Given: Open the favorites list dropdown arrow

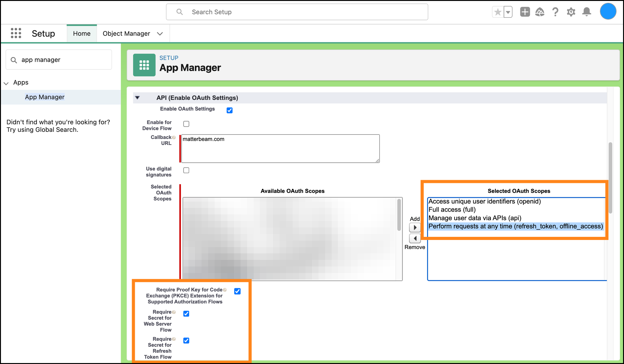Looking at the screenshot, I should [508, 12].
